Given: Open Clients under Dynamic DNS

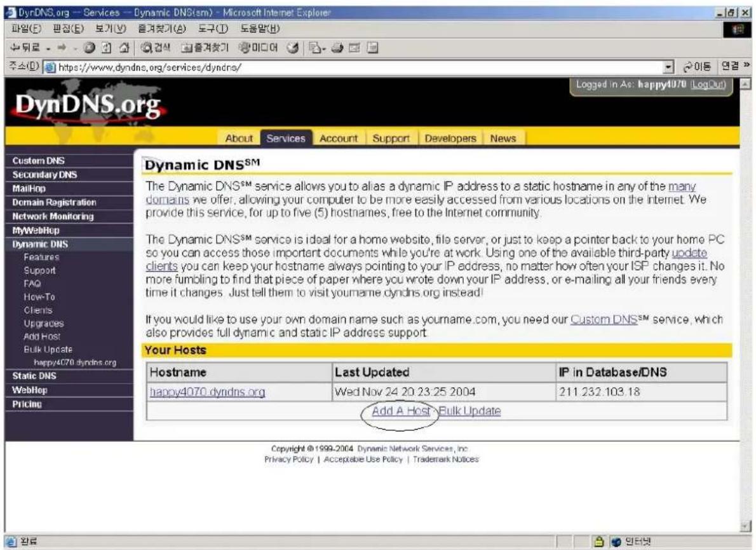Looking at the screenshot, I should [38, 310].
